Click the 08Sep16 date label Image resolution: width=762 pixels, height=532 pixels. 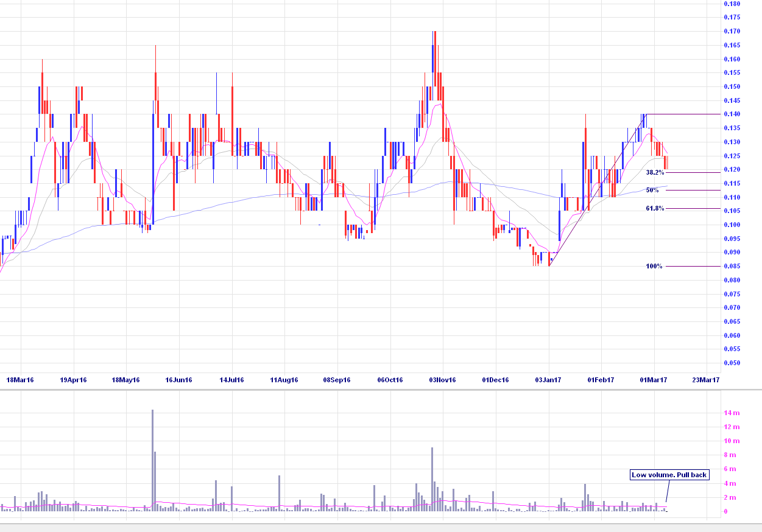click(x=337, y=380)
